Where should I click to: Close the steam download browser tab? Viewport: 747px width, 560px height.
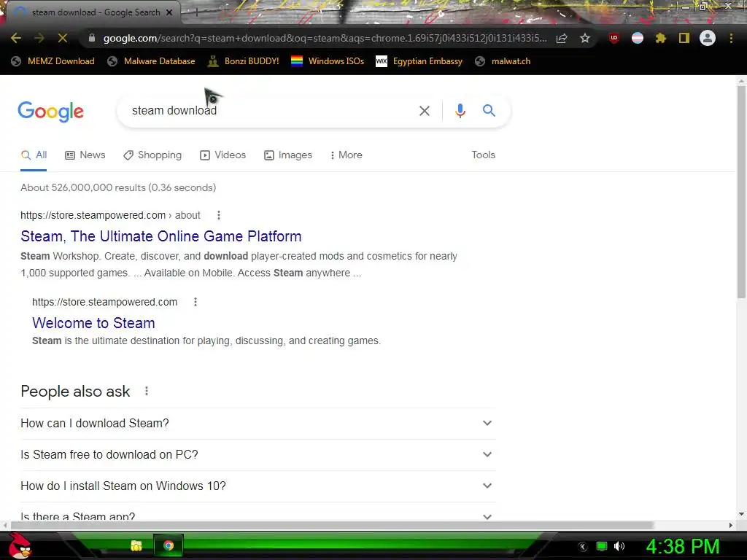click(x=169, y=12)
